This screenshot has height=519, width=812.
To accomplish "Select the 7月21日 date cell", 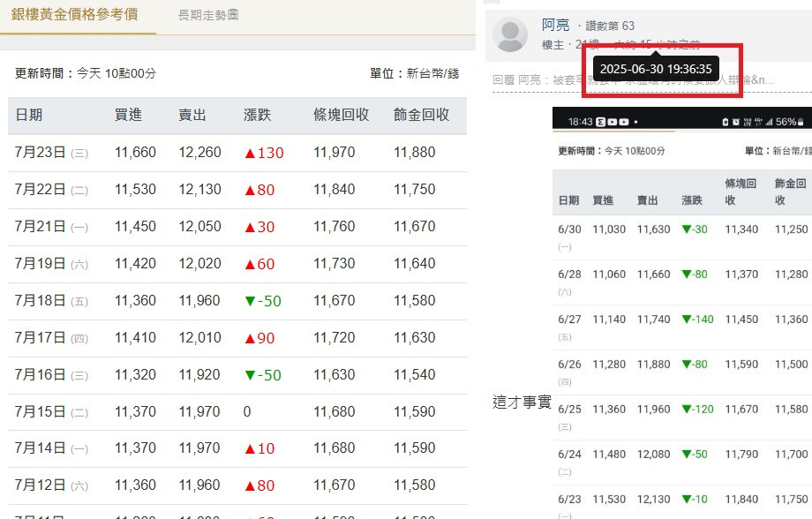I will pos(51,227).
